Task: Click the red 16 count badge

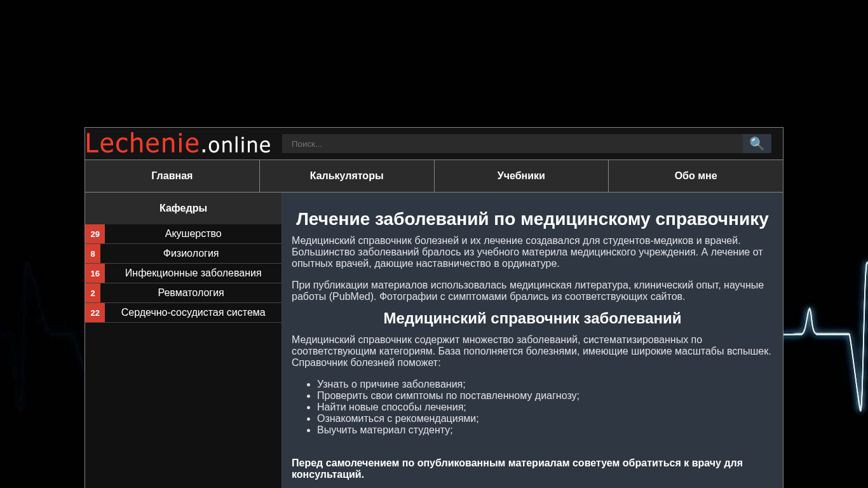Action: click(95, 273)
